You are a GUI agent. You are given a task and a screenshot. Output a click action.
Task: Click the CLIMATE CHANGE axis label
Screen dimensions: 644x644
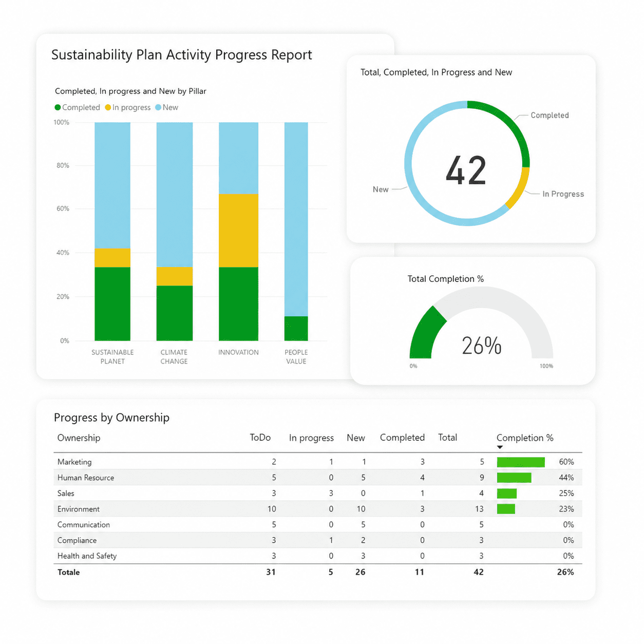pos(174,357)
